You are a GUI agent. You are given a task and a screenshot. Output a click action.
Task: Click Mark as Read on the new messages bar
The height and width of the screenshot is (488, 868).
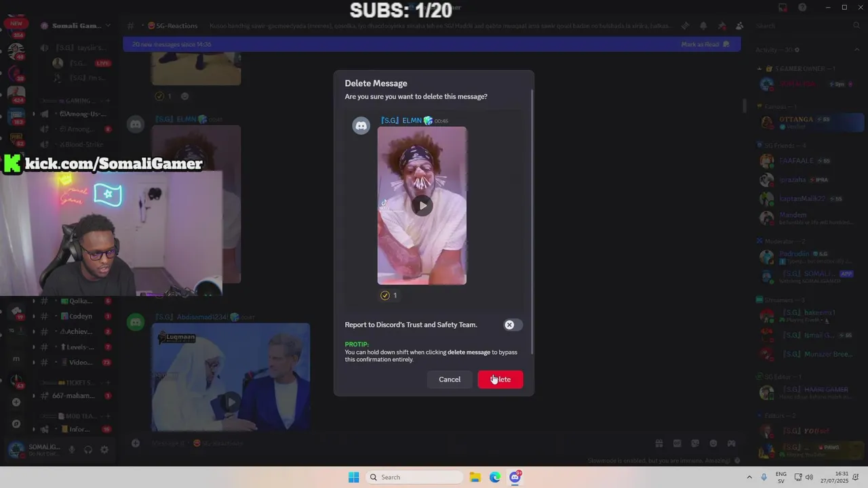point(705,44)
